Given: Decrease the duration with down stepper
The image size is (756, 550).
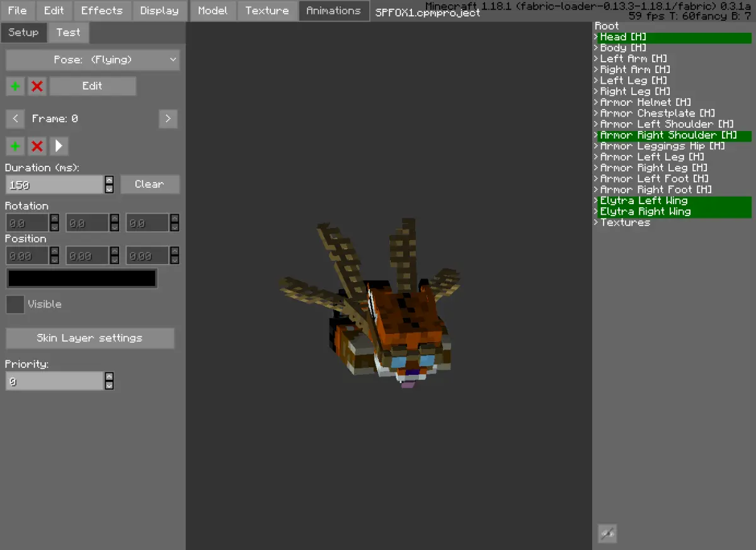Looking at the screenshot, I should (109, 189).
